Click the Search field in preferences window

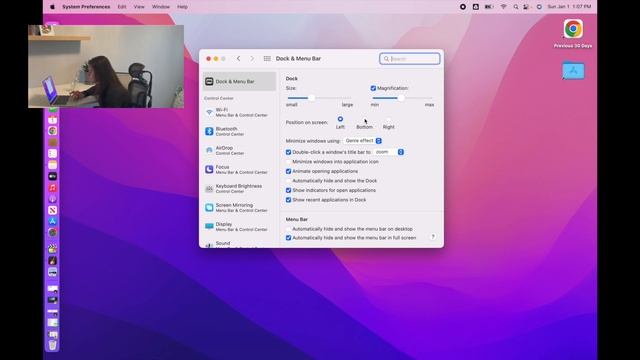[410, 59]
